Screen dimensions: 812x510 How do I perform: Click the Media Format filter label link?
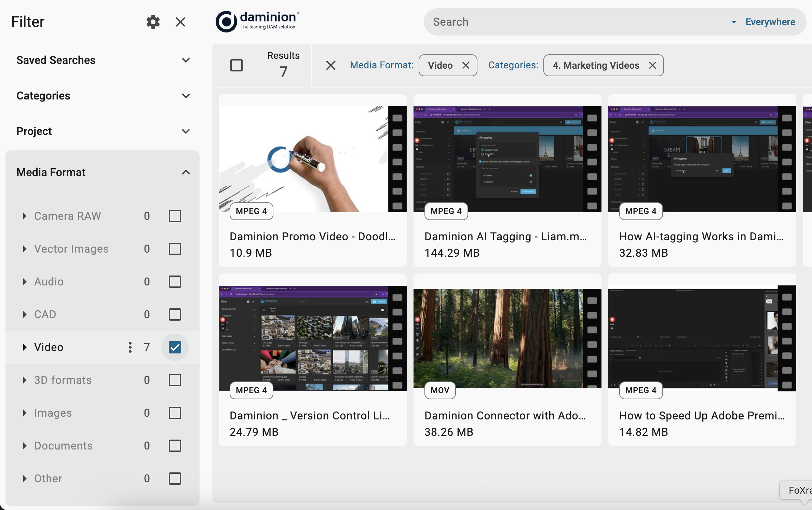pyautogui.click(x=381, y=65)
